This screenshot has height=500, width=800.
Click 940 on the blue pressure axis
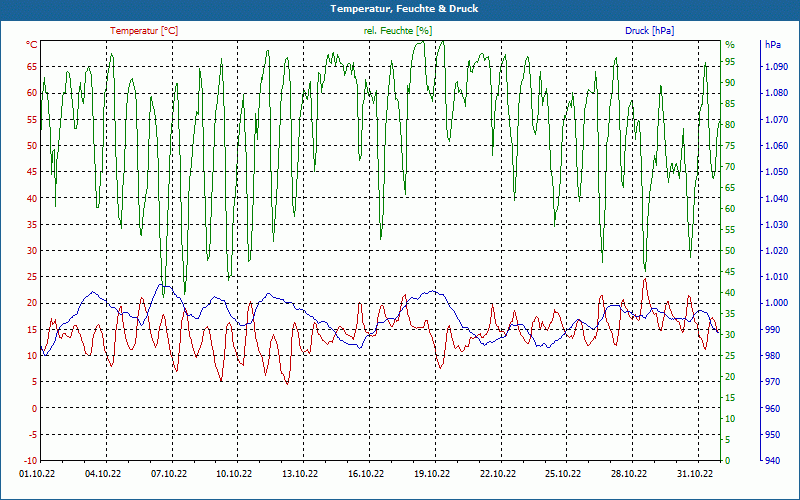pyautogui.click(x=772, y=461)
